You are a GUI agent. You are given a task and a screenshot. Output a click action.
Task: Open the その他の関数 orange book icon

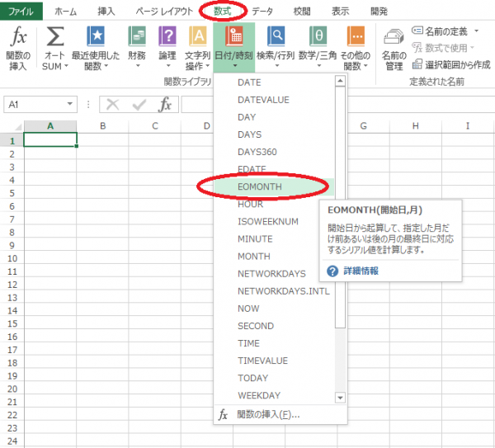click(356, 36)
